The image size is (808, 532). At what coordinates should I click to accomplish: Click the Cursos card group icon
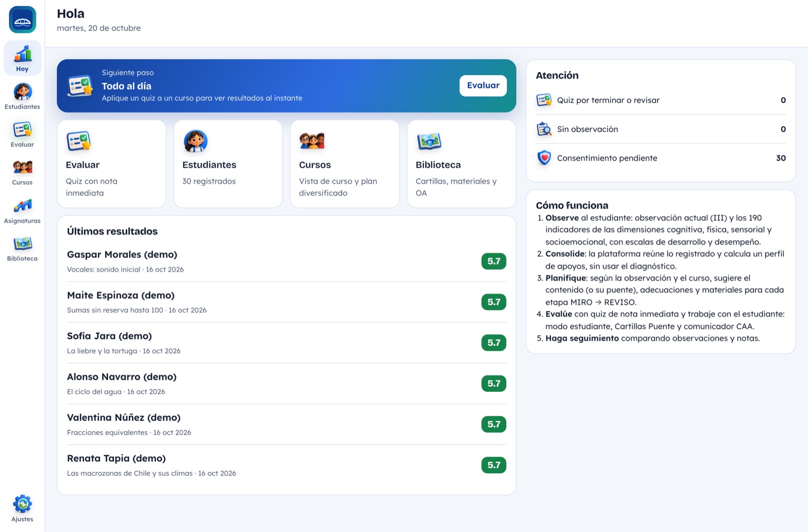312,141
